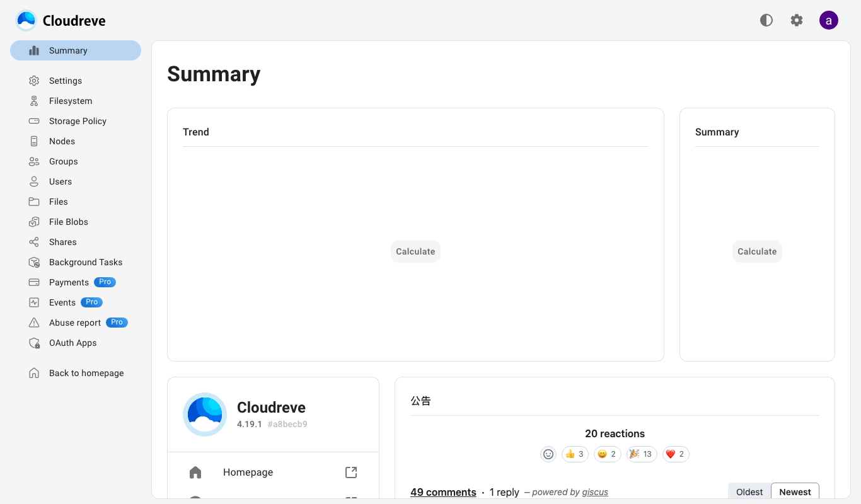Open the emoji reaction picker
The width and height of the screenshot is (861, 504).
[x=548, y=454]
